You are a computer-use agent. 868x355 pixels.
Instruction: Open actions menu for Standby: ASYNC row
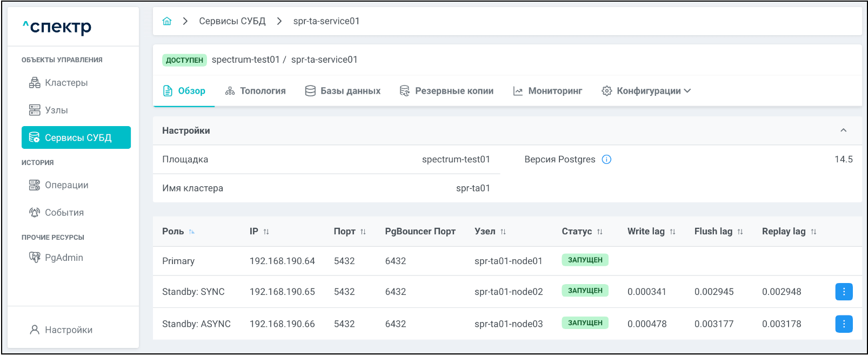coord(844,324)
